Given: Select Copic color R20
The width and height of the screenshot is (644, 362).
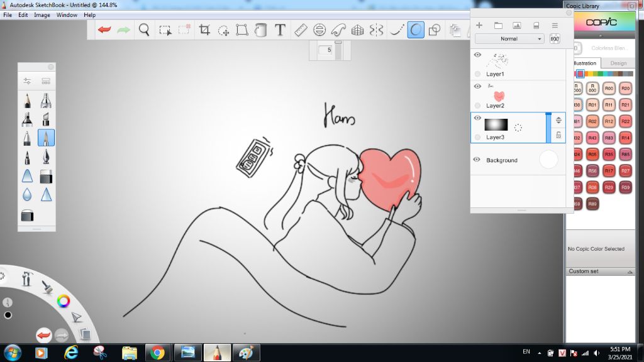Looking at the screenshot, I should [625, 88].
